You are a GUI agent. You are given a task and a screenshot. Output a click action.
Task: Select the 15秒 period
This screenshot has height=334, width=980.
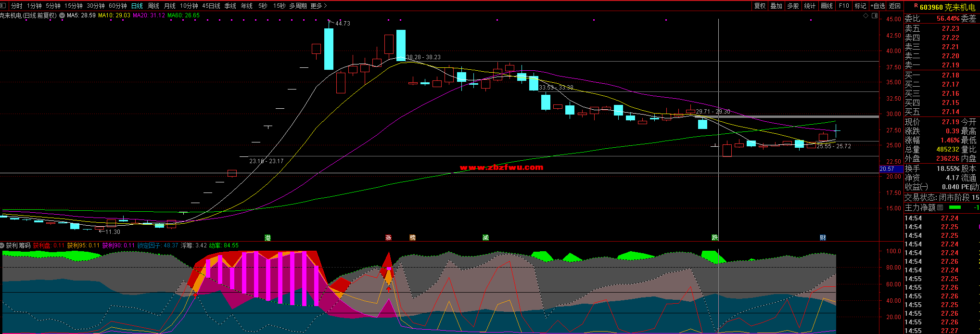tap(279, 6)
